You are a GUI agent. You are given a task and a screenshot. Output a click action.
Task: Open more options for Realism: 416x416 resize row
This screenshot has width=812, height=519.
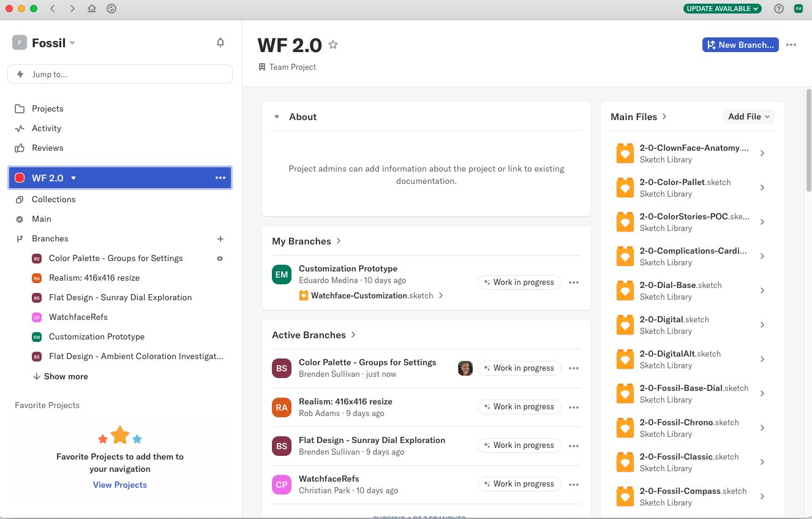pos(574,407)
